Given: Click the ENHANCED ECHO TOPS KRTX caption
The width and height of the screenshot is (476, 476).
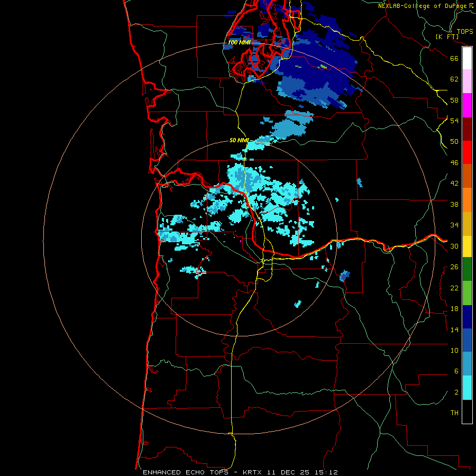Looking at the screenshot, I should (x=240, y=472).
